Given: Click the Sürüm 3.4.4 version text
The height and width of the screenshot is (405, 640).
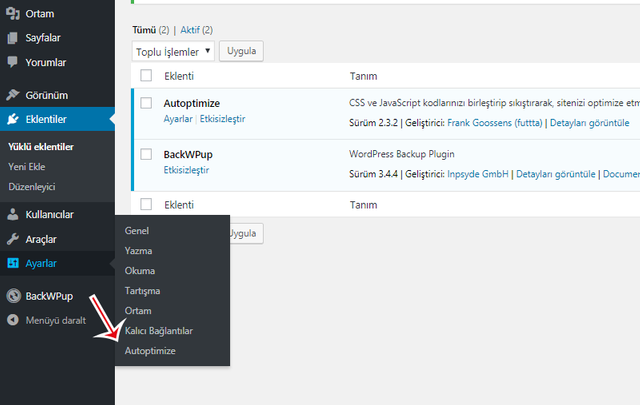Looking at the screenshot, I should point(373,174).
